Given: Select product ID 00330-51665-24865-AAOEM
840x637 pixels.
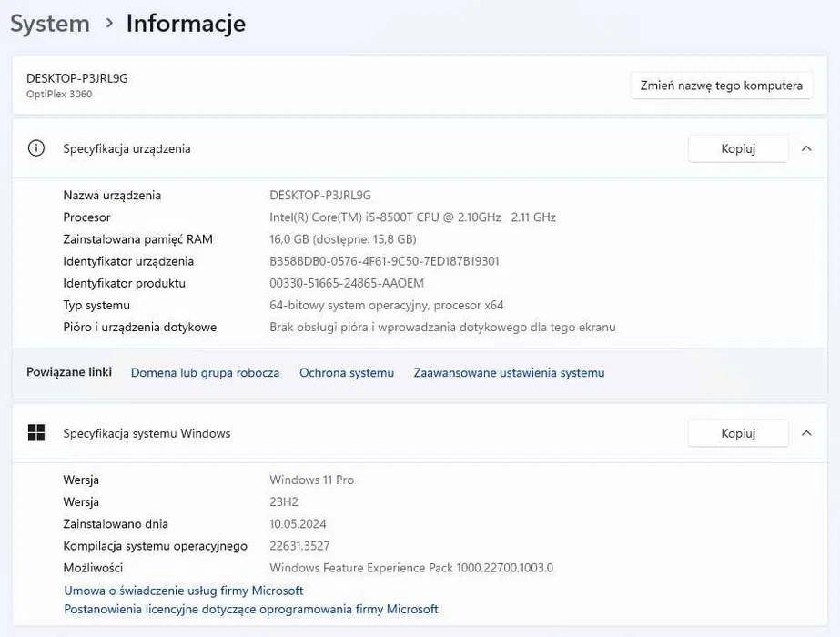Looking at the screenshot, I should [x=347, y=283].
